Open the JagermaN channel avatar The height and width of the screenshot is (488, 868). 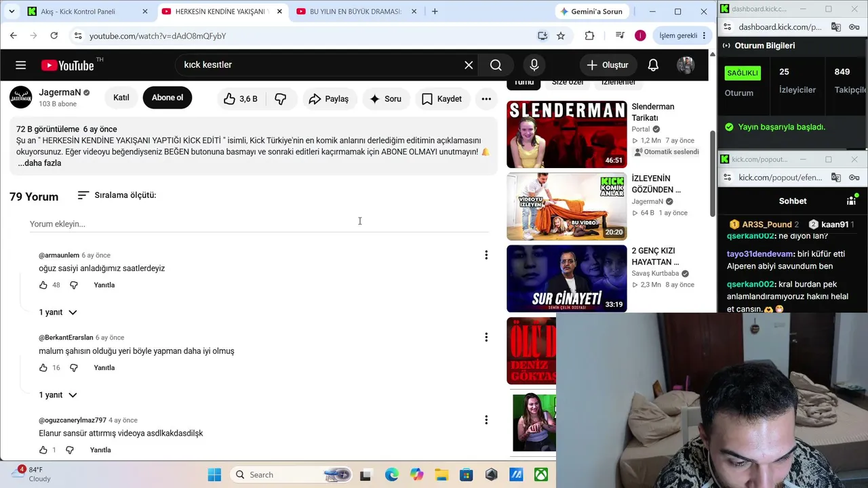[x=20, y=98]
